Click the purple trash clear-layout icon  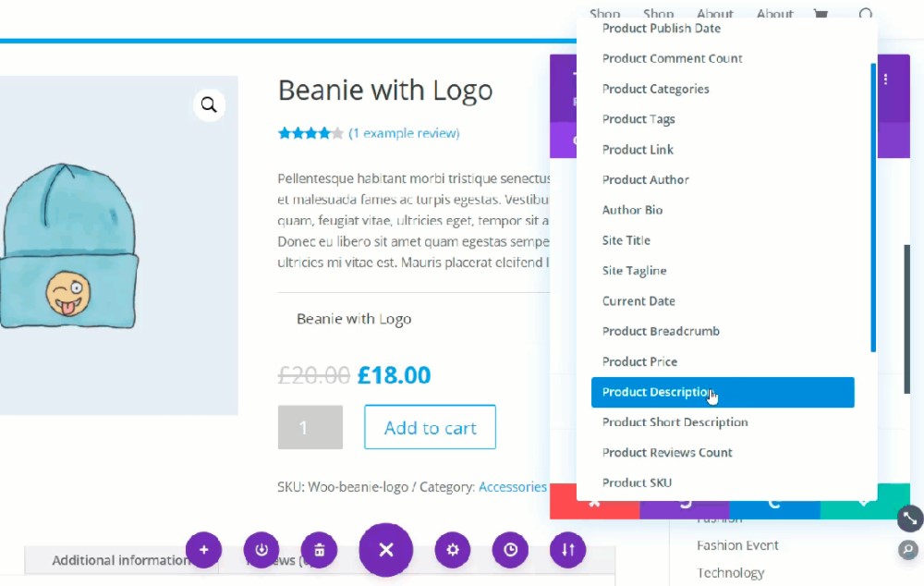click(x=319, y=550)
